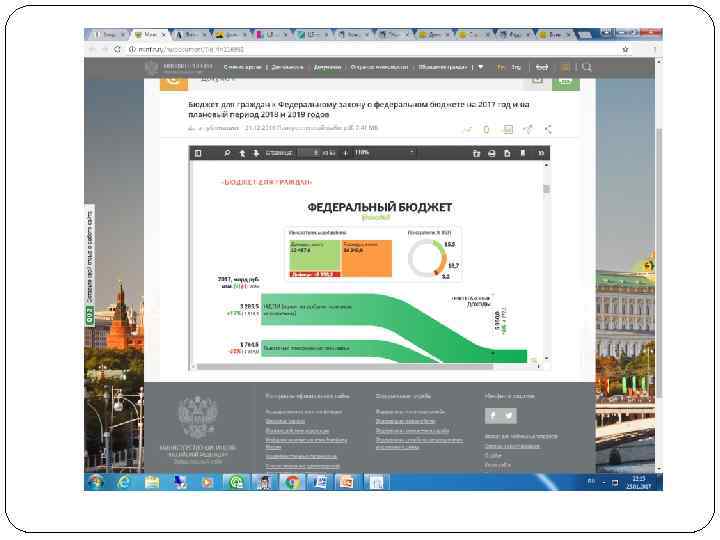Download the PDF from viewer toolbar
The width and height of the screenshot is (720, 540).
(507, 153)
